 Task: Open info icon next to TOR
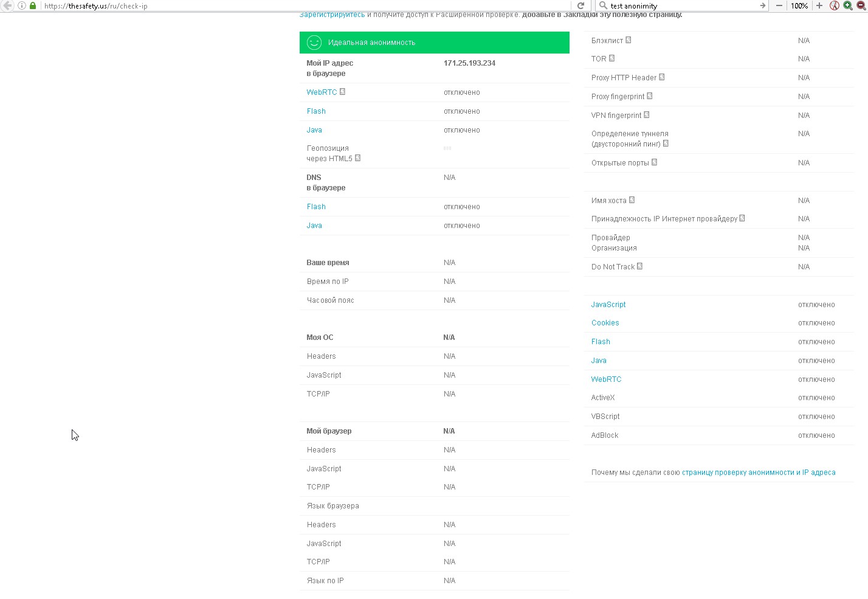coord(611,58)
